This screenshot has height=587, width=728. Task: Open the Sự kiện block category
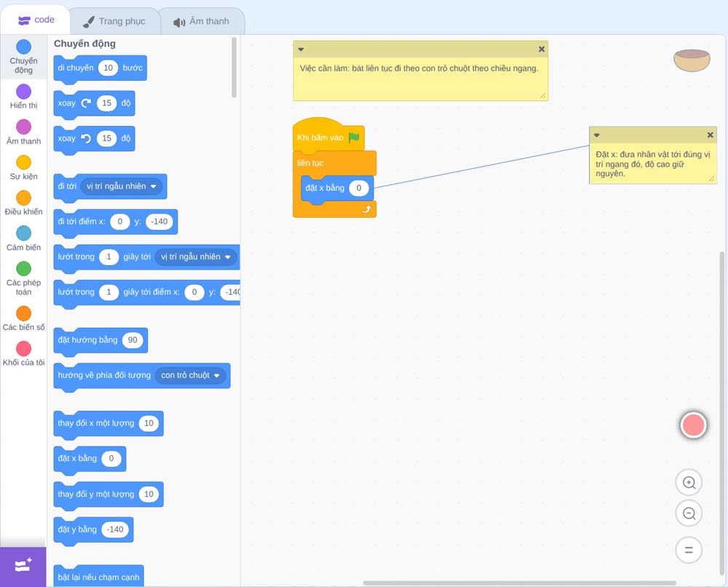point(23,168)
